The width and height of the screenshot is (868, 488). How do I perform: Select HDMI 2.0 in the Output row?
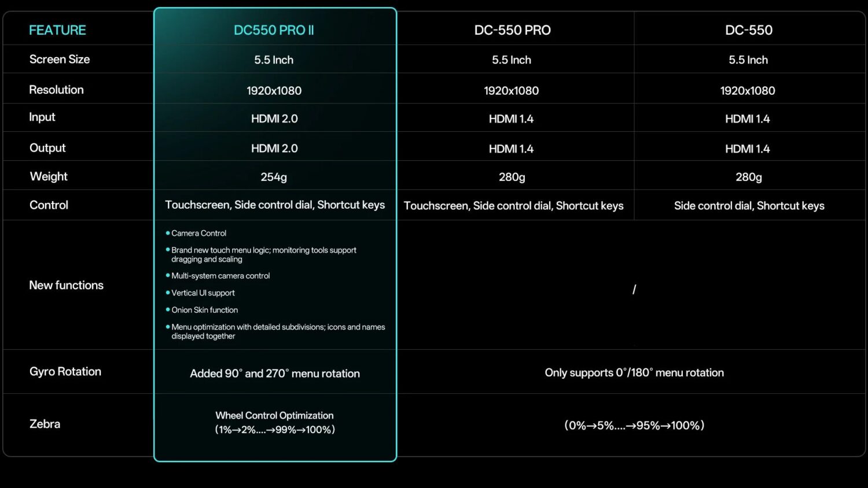coord(274,149)
